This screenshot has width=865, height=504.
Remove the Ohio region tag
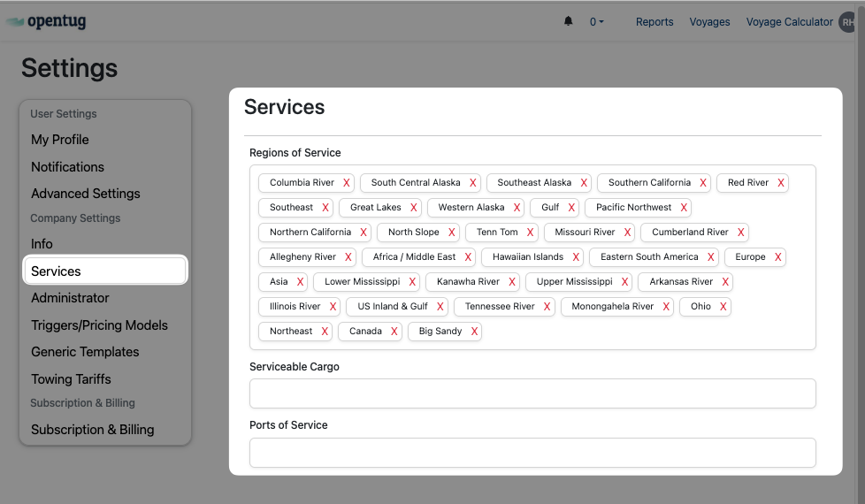pos(723,307)
